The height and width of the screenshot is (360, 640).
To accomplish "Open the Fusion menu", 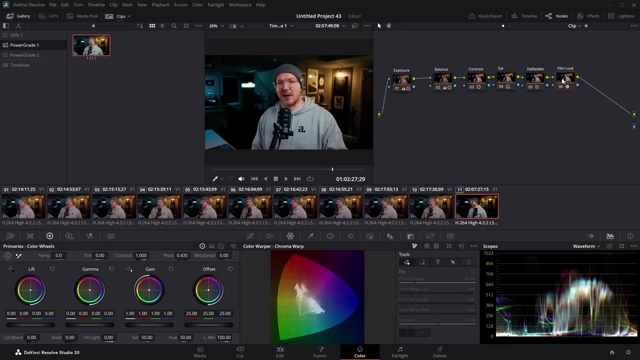I will (181, 5).
